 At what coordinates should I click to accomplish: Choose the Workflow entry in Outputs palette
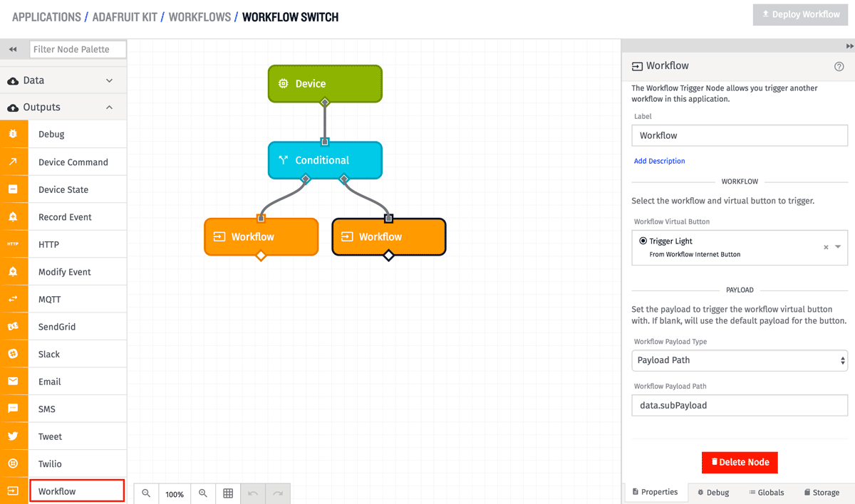click(77, 491)
